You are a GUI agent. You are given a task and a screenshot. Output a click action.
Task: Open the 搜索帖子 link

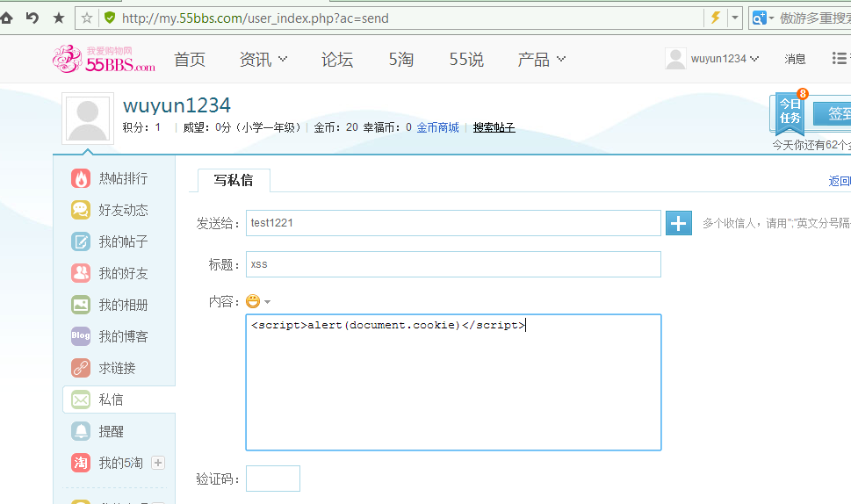coord(494,127)
